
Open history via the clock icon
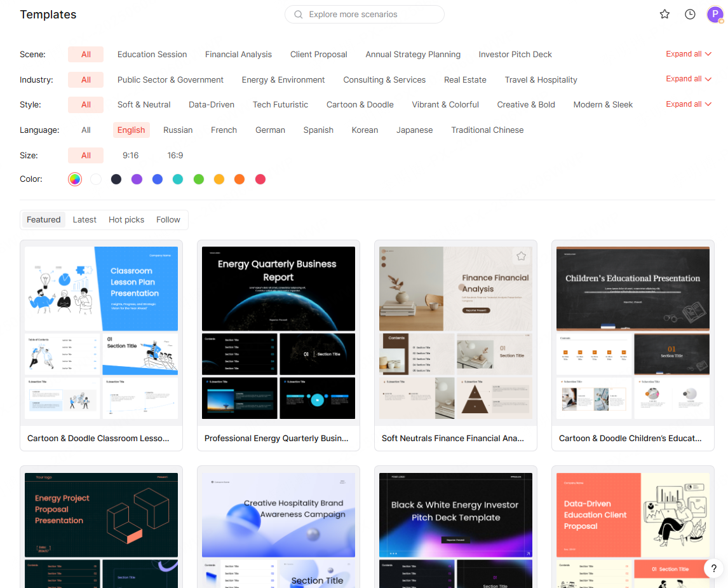690,14
